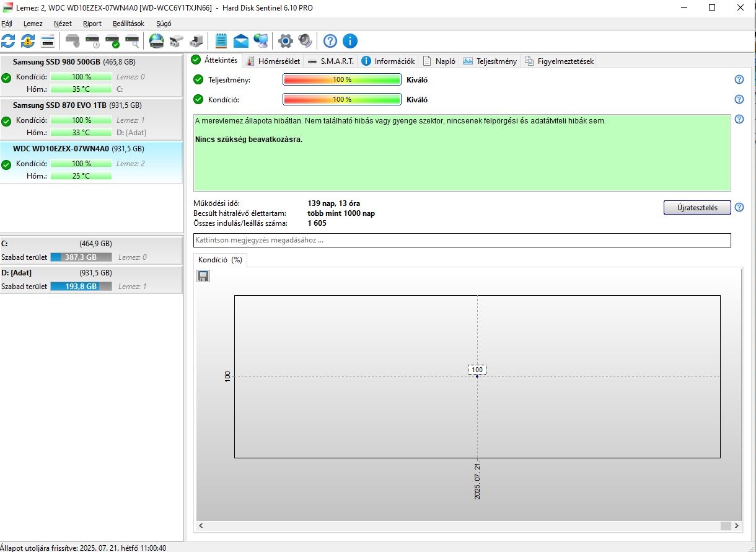Open the disk panel toolbar icon
The height and width of the screenshot is (552, 756).
[x=48, y=42]
